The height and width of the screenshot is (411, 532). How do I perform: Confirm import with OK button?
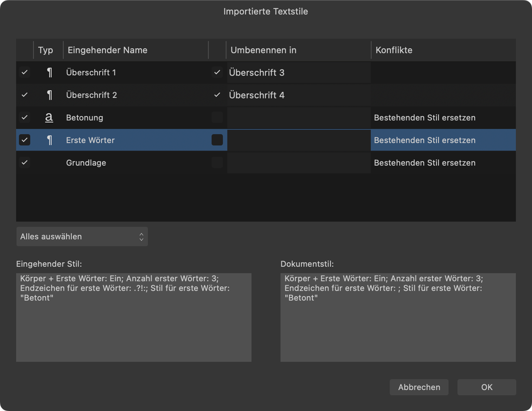[487, 387]
